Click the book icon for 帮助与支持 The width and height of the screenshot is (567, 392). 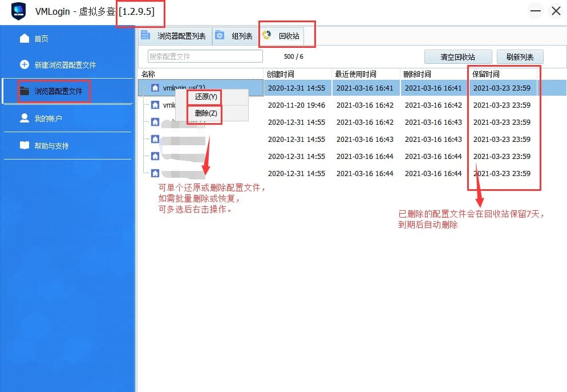click(24, 145)
